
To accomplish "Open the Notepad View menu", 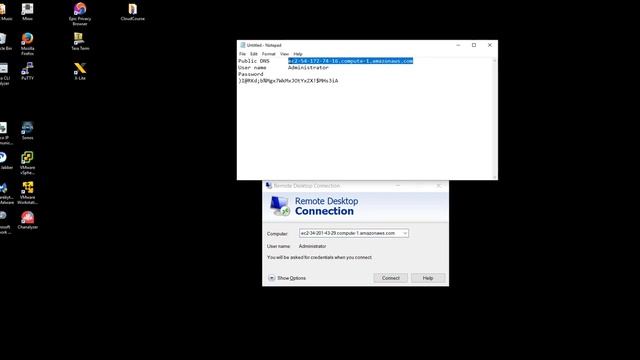I will [x=284, y=54].
